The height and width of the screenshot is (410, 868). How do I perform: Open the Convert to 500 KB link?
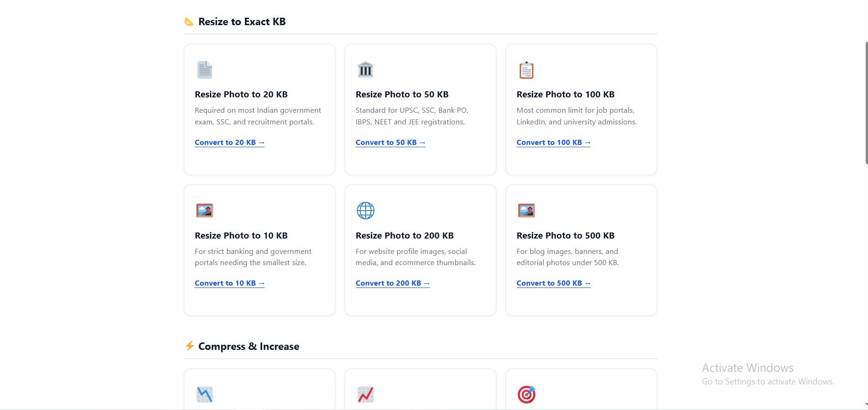click(x=553, y=283)
